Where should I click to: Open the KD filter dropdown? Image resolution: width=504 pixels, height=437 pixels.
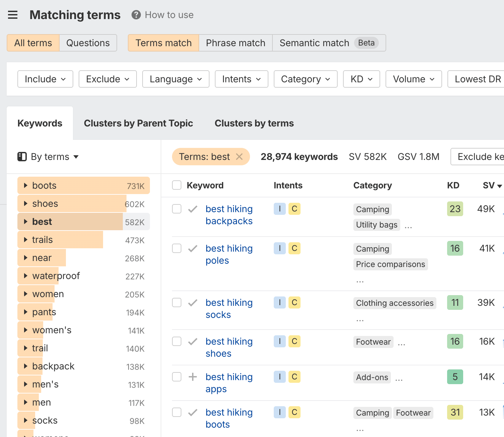(x=361, y=79)
